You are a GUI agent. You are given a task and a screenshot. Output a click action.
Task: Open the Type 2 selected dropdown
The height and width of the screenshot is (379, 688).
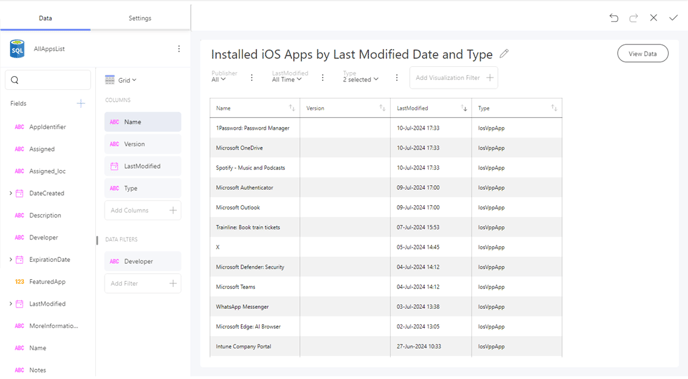point(360,79)
